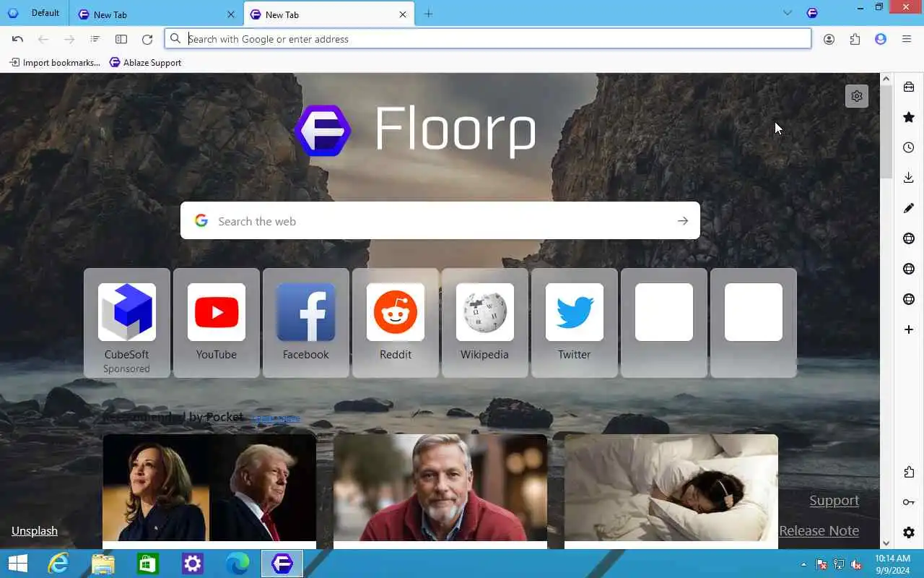Image resolution: width=924 pixels, height=578 pixels.
Task: Close the first New Tab
Action: [x=231, y=14]
